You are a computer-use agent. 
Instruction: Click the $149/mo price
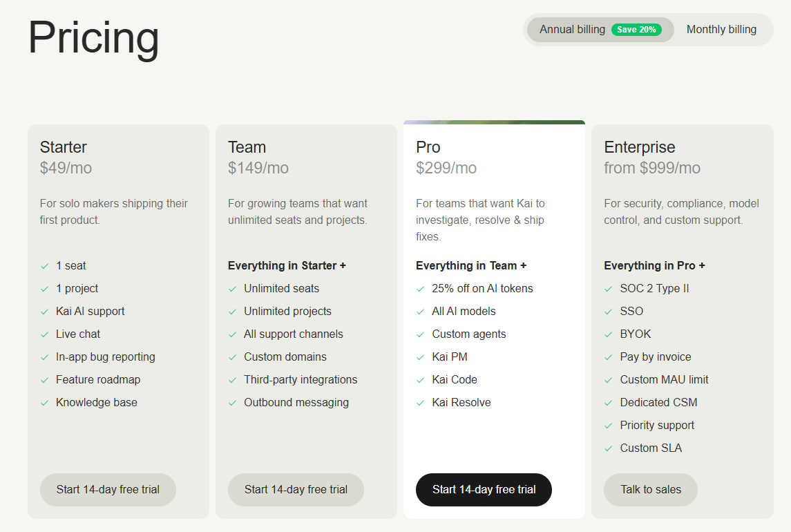coord(258,168)
